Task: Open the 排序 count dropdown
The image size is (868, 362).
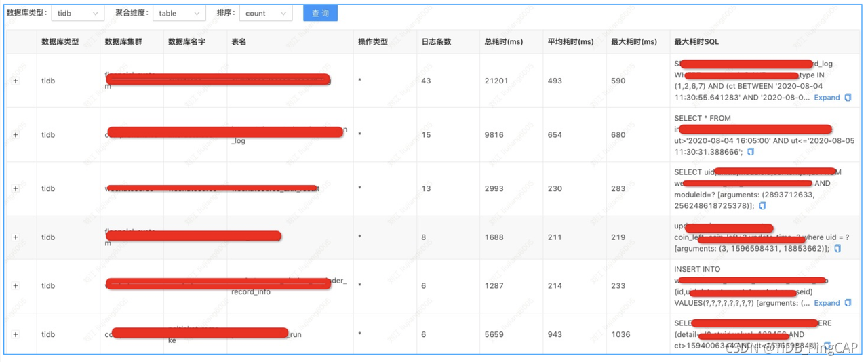Action: pyautogui.click(x=266, y=13)
